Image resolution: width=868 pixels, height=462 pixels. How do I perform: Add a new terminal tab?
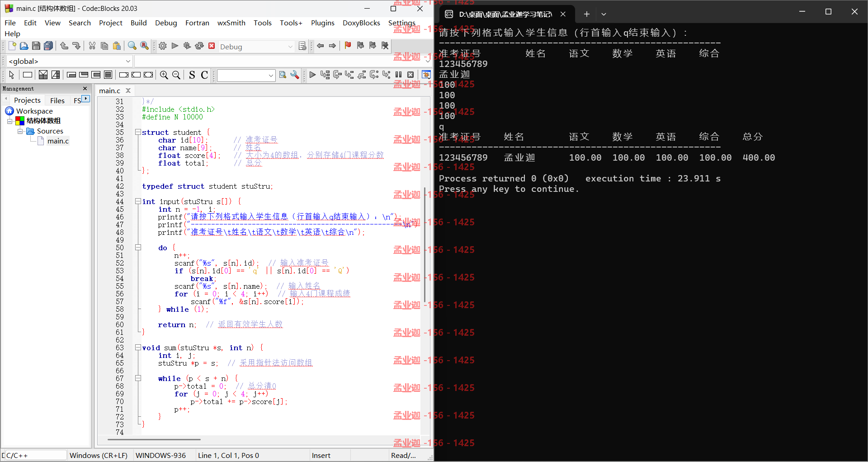(x=586, y=14)
